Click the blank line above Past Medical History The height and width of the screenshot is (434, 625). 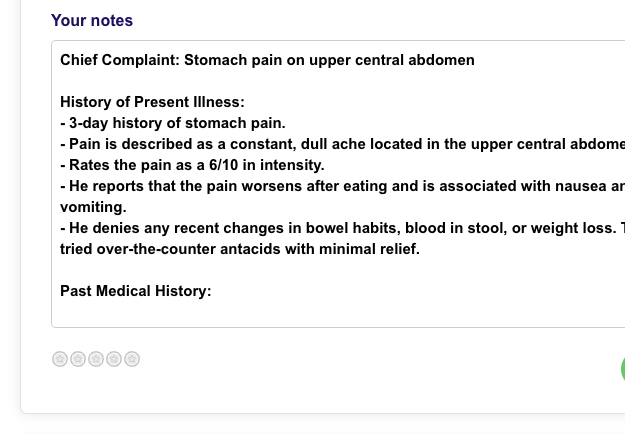(300, 270)
